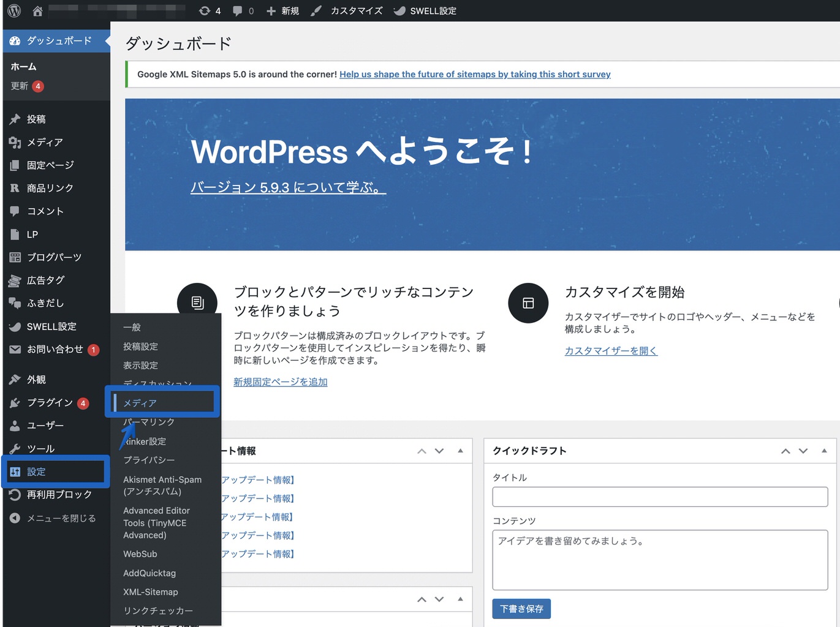Move the bottom-left panel up arrow

[x=422, y=599]
